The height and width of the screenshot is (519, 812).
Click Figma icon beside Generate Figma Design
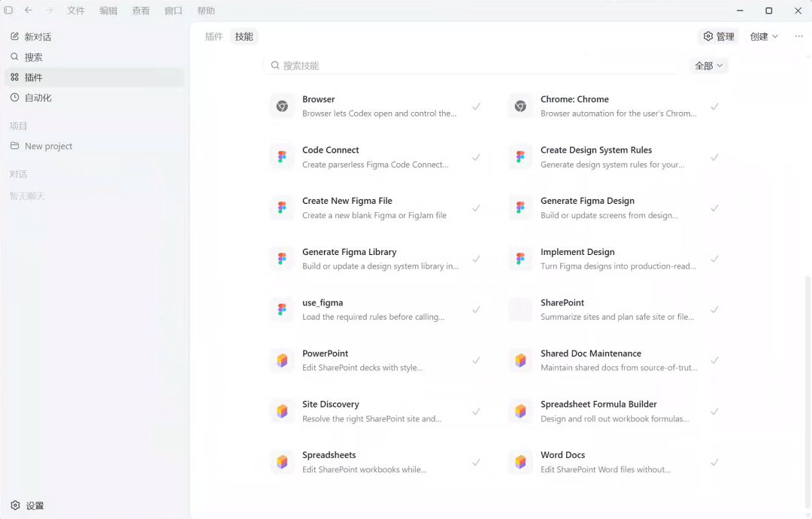[520, 208]
